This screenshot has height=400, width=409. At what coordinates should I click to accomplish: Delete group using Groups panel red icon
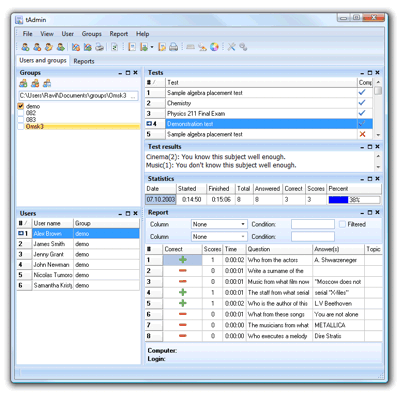coord(35,83)
